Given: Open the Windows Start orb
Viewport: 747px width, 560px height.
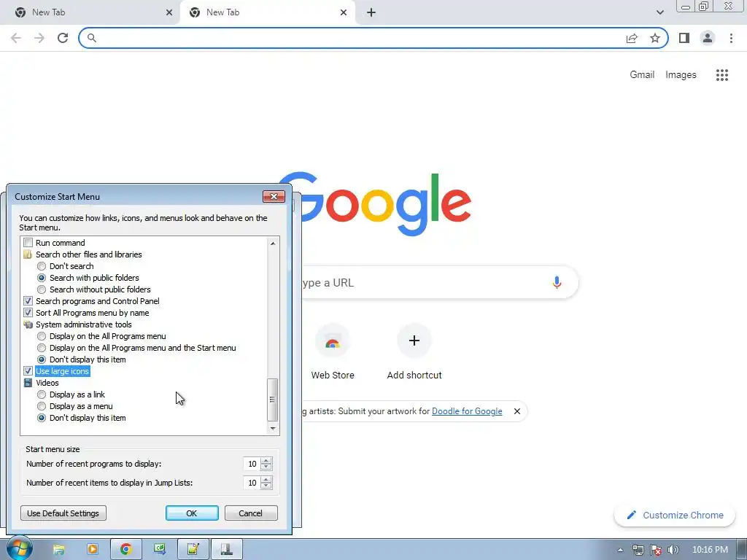Looking at the screenshot, I should tap(19, 548).
